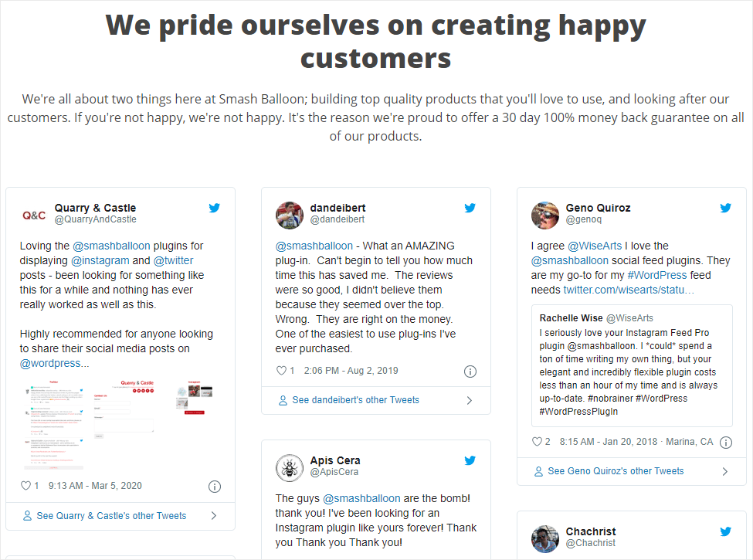Viewport: 753px width, 560px height.
Task: Click the #WordPress hashtag link
Action: coord(657,274)
